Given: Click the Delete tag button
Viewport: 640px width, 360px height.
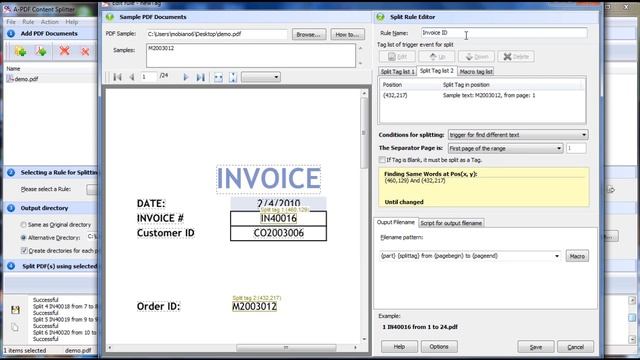Looking at the screenshot, I should (x=516, y=57).
